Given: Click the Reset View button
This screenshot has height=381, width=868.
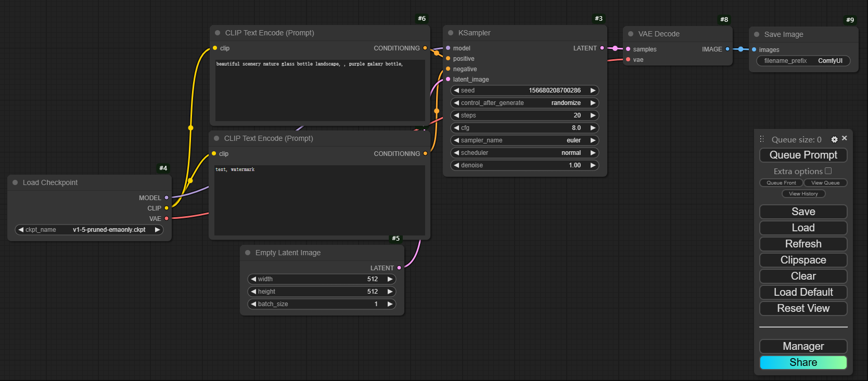Looking at the screenshot, I should tap(803, 308).
